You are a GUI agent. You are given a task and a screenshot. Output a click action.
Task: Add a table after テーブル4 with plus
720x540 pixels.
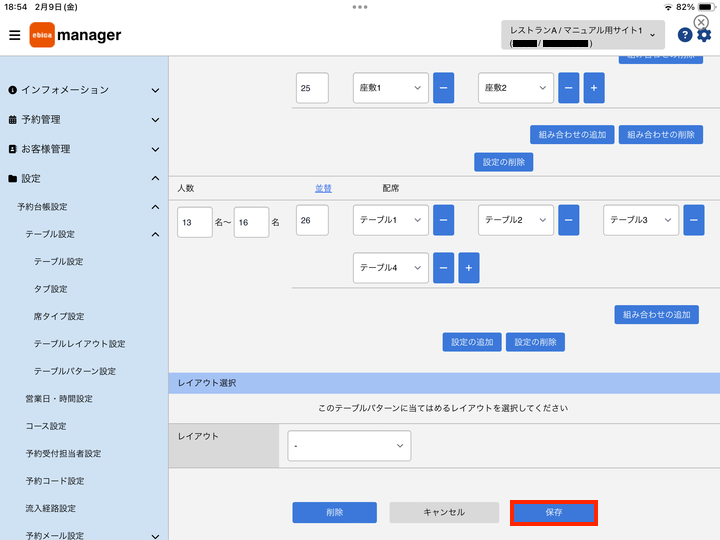(x=469, y=268)
